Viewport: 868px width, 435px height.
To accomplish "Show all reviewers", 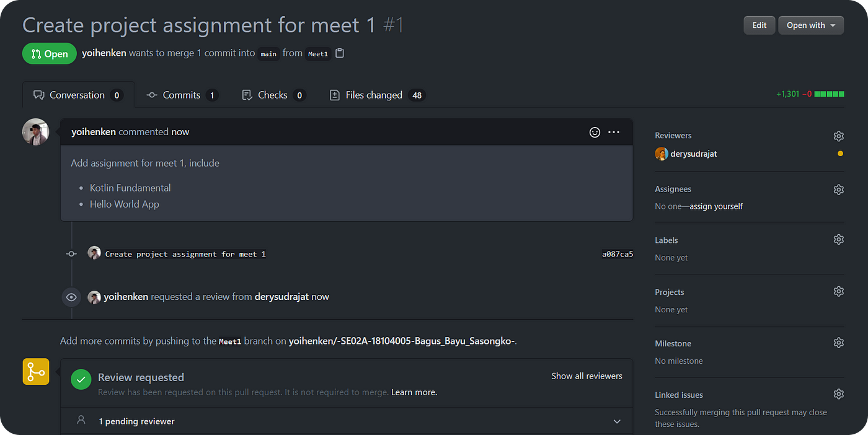I will (x=587, y=376).
